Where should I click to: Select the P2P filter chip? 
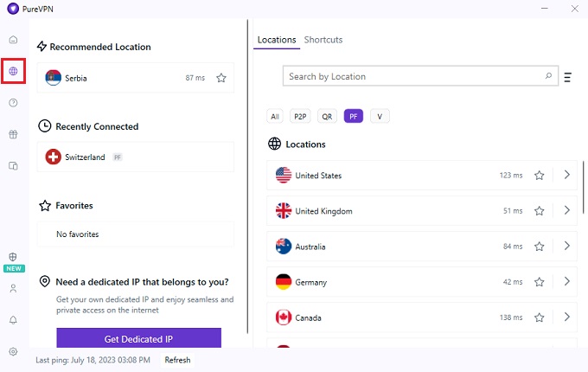click(x=300, y=116)
